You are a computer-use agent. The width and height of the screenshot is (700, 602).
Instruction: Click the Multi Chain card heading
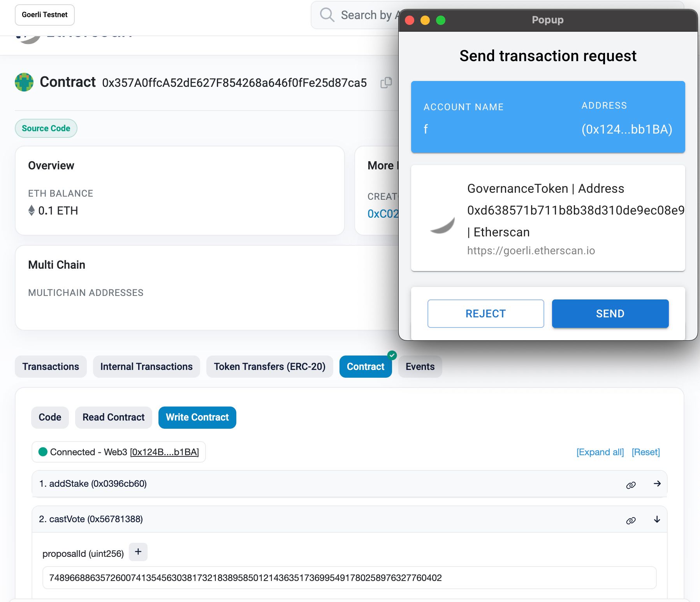pyautogui.click(x=56, y=265)
